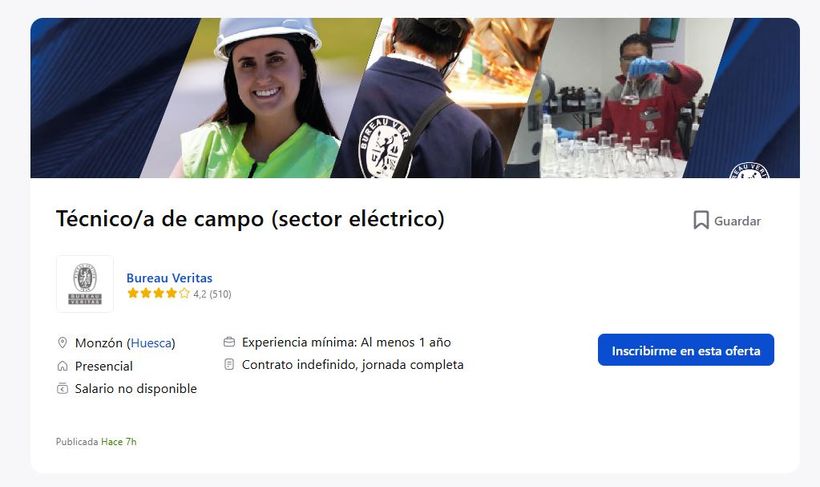This screenshot has width=820, height=487.
Task: Click the Publicada Hace 7h timestamp
Action: (x=96, y=441)
